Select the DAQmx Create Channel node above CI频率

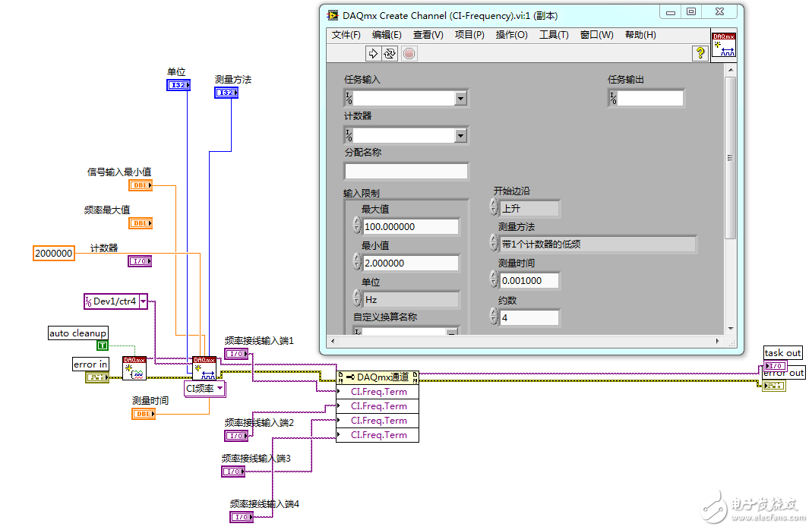(x=204, y=368)
